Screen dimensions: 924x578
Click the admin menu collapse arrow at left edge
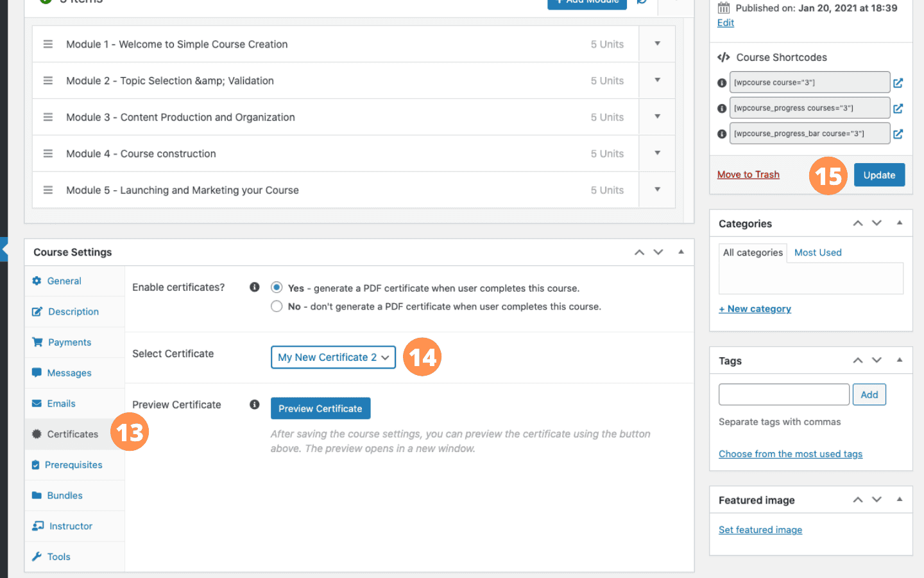tap(4, 249)
